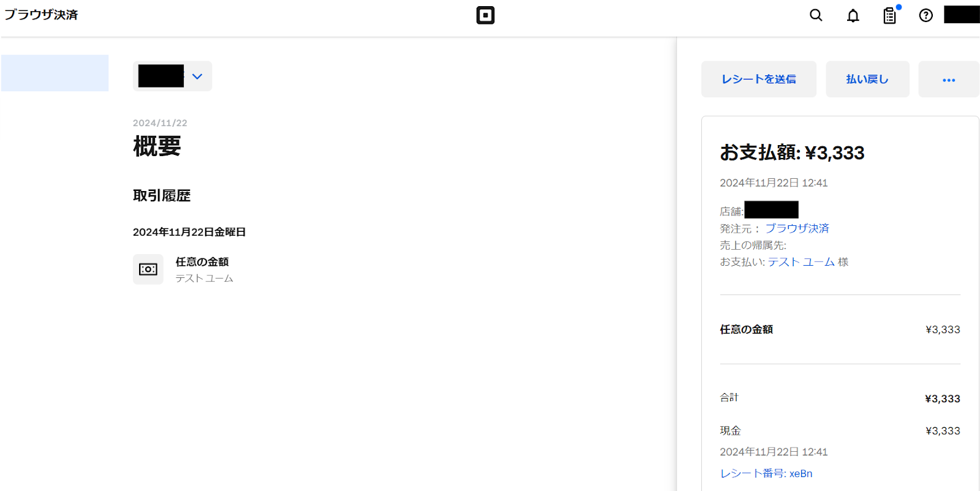The height and width of the screenshot is (491, 980).
Task: Open the clipboard checklist icon with blue dot
Action: pyautogui.click(x=889, y=16)
